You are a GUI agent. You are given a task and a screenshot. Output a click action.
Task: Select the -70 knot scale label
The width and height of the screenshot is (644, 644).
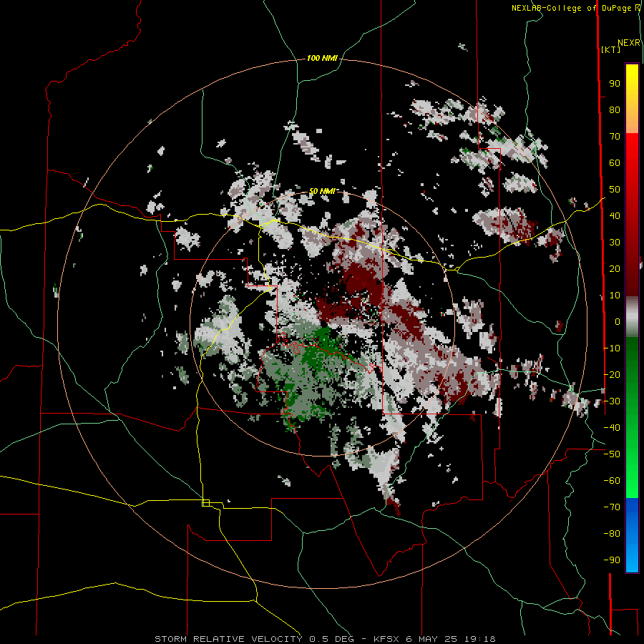point(612,507)
